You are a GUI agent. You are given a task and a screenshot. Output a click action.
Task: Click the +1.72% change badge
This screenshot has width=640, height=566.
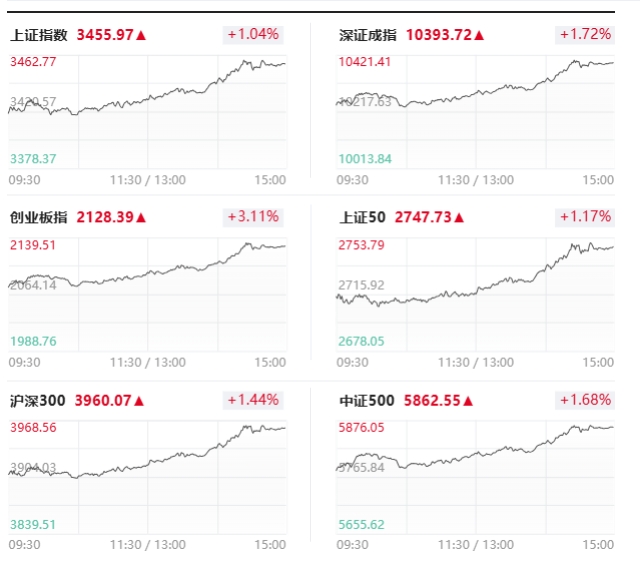[584, 34]
